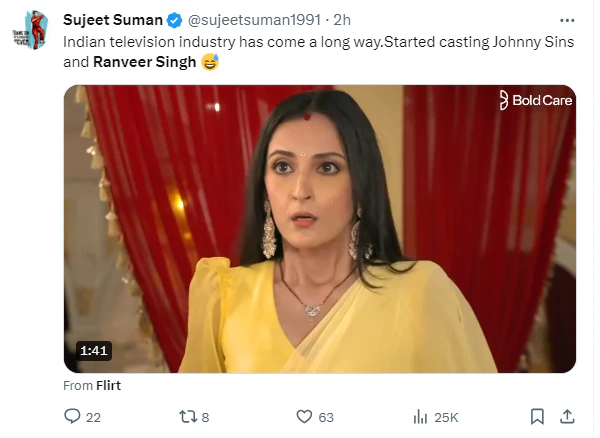Click the bold Ranveer Singh text
The width and height of the screenshot is (600, 438).
146,62
